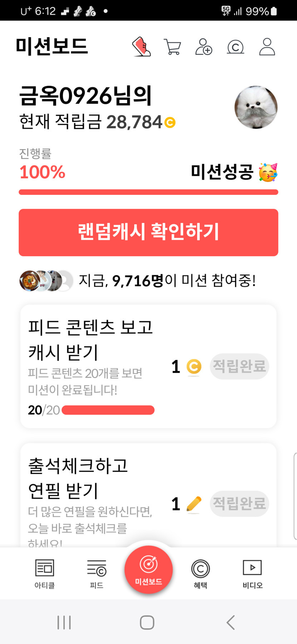Image resolution: width=297 pixels, height=644 pixels.
Task: Open the cash coin icon in header
Action: click(235, 47)
